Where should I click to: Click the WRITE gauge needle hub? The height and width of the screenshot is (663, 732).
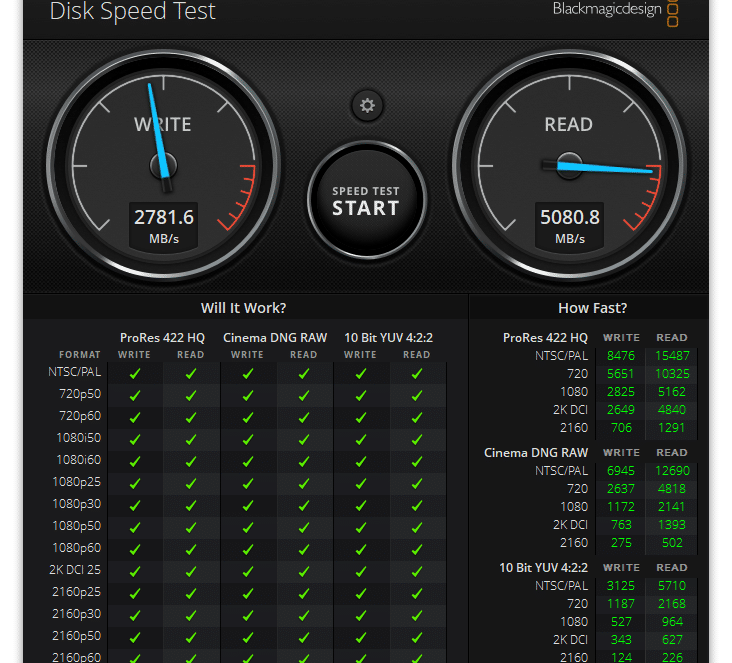[x=163, y=166]
